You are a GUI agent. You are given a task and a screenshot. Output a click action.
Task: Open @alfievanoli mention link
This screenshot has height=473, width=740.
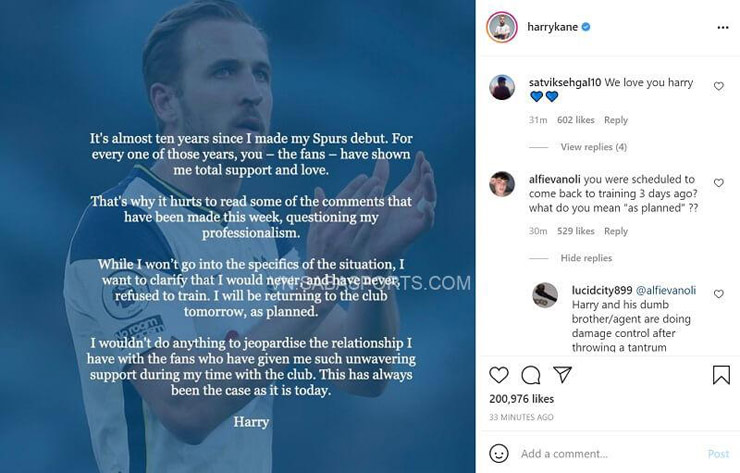(x=665, y=290)
